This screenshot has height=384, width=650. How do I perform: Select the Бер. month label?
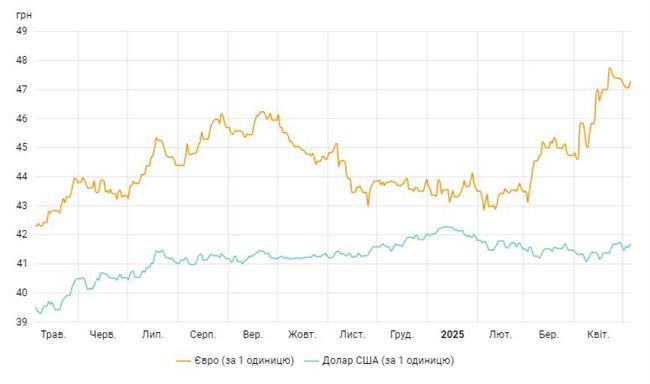click(x=548, y=334)
